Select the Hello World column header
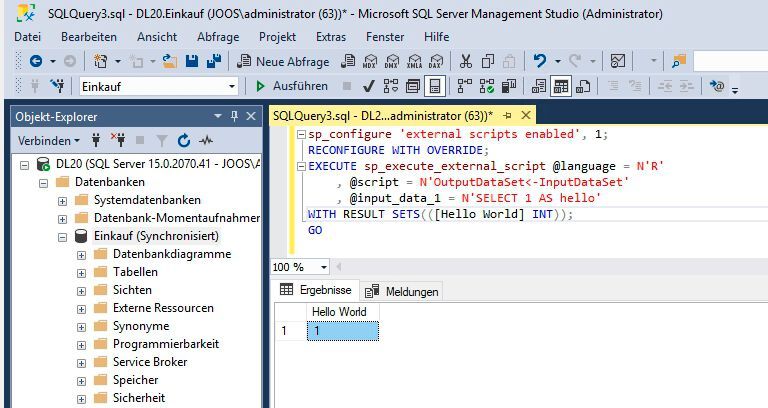Screen dimensions: 768x408 point(342,312)
